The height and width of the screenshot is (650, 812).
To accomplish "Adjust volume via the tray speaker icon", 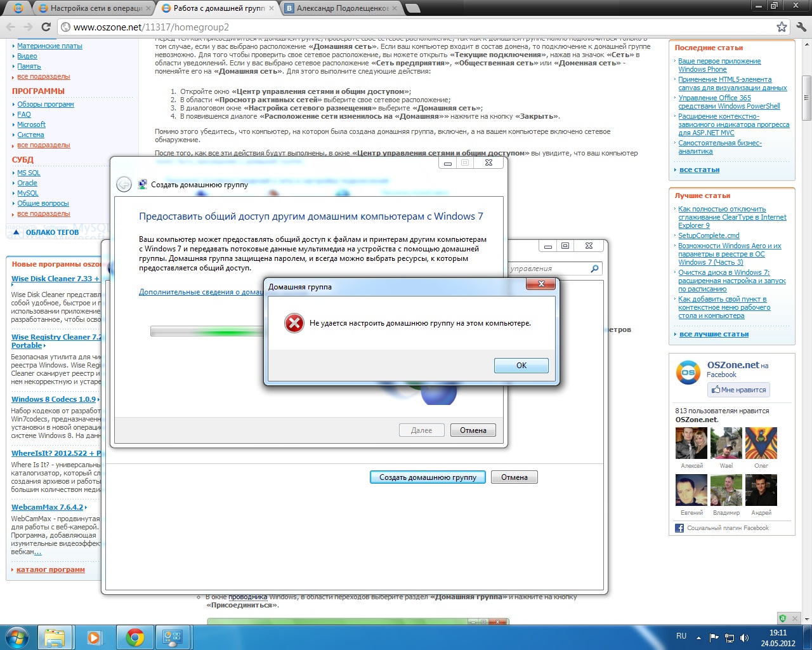I will pos(744,637).
